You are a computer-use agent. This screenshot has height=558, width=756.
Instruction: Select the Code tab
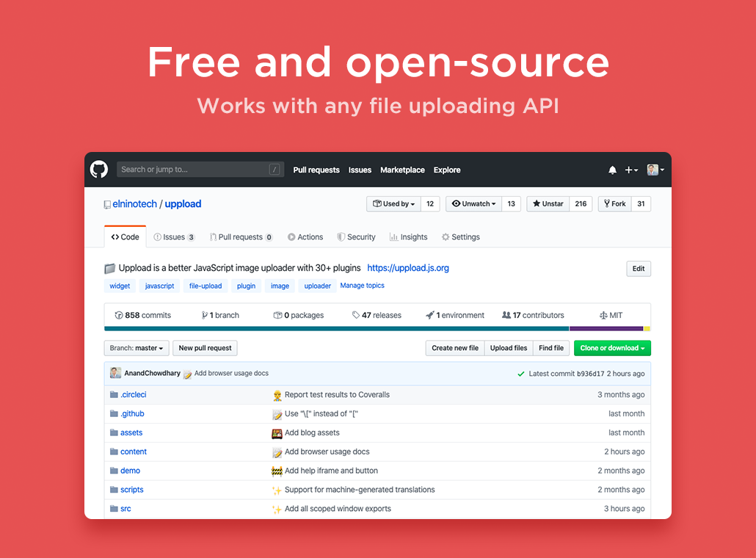pos(125,237)
